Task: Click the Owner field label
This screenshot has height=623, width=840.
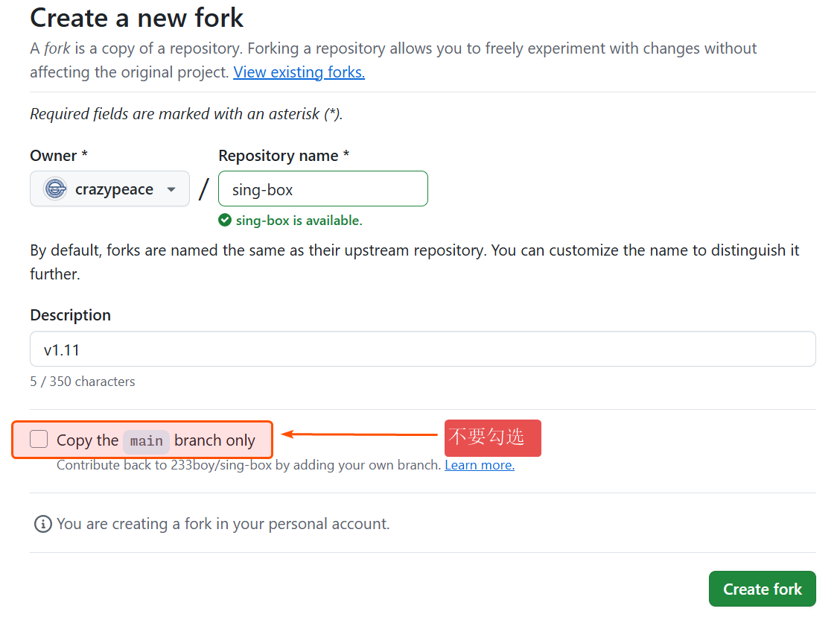Action: tap(59, 156)
